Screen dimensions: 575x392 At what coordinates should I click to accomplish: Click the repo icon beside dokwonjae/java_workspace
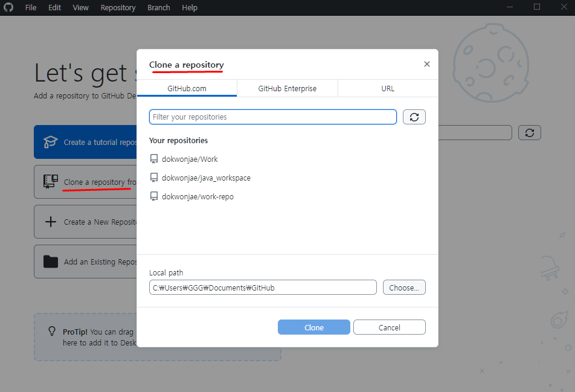pos(154,178)
